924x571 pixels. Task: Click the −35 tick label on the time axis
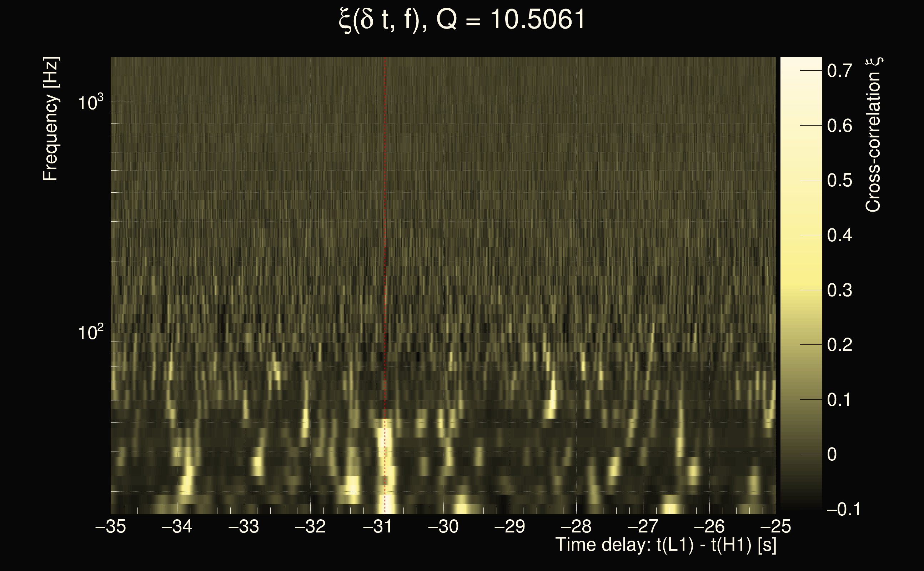[x=110, y=526]
